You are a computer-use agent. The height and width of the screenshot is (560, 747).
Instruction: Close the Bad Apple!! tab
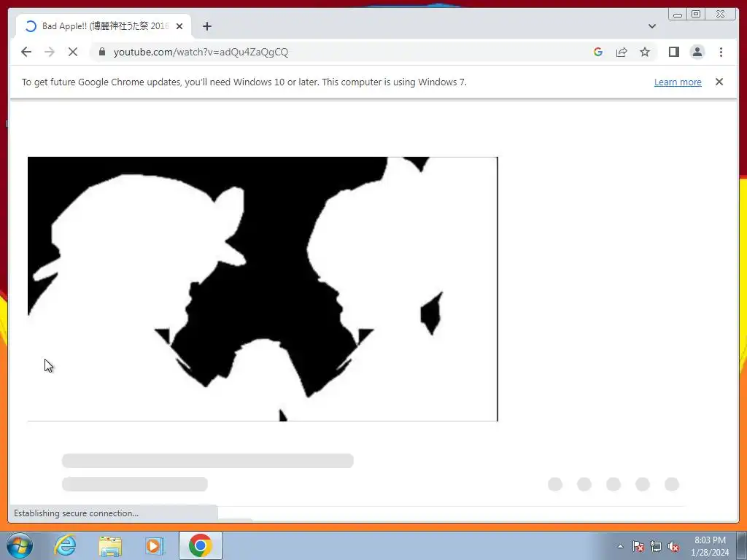[179, 26]
